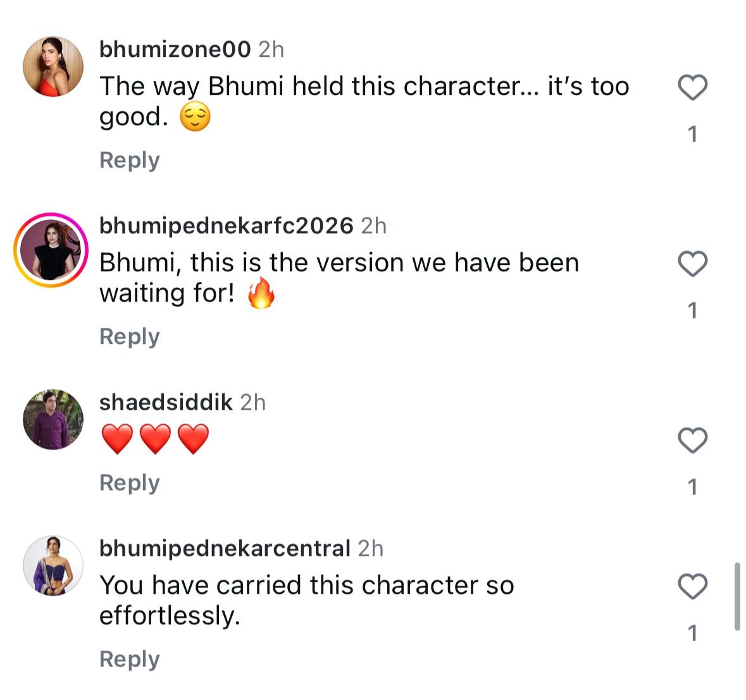Image resolution: width=746 pixels, height=700 pixels.
Task: Click the comments scrollbar thumb
Action: point(737,596)
